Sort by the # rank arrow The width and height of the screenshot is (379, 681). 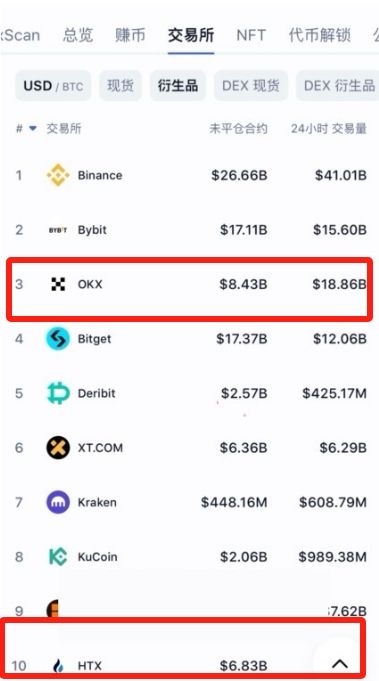(33, 129)
